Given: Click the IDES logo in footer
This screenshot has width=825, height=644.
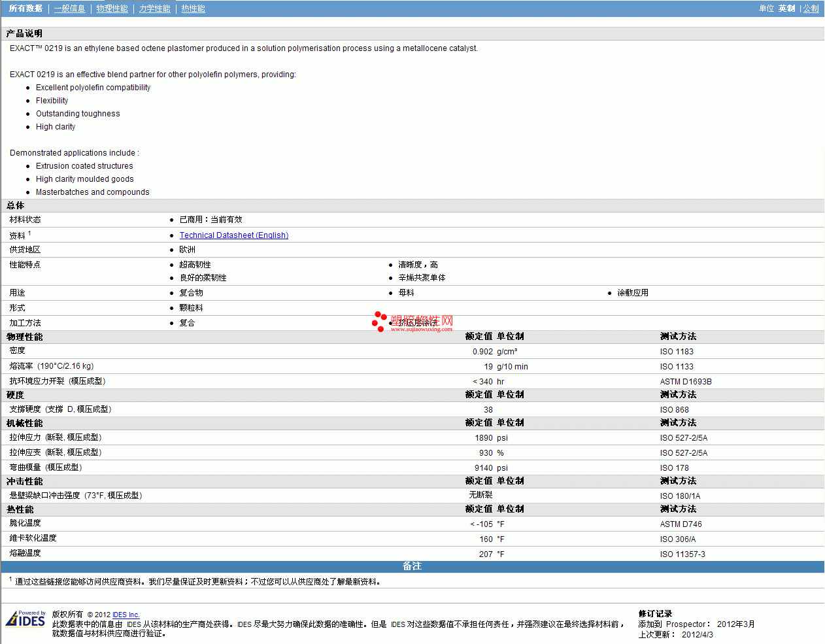Looking at the screenshot, I should click(x=25, y=619).
